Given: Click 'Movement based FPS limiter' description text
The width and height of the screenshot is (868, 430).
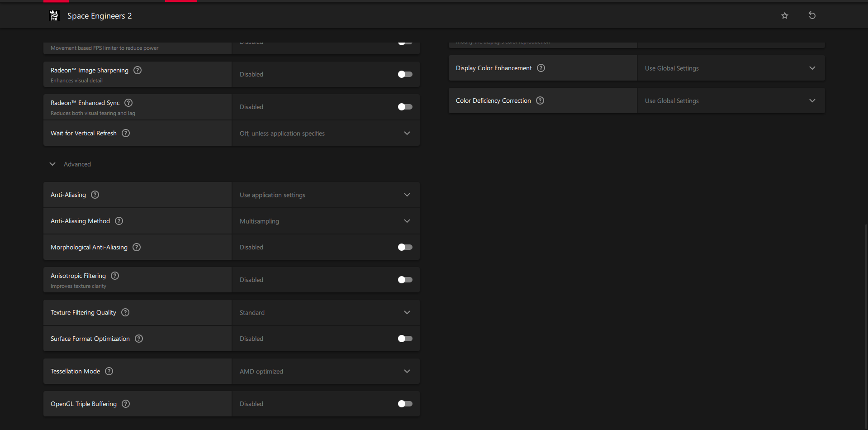Looking at the screenshot, I should [104, 48].
